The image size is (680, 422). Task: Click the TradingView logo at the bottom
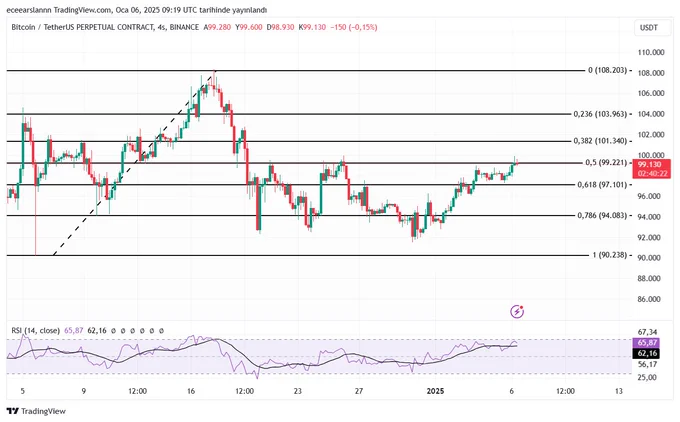tap(36, 411)
